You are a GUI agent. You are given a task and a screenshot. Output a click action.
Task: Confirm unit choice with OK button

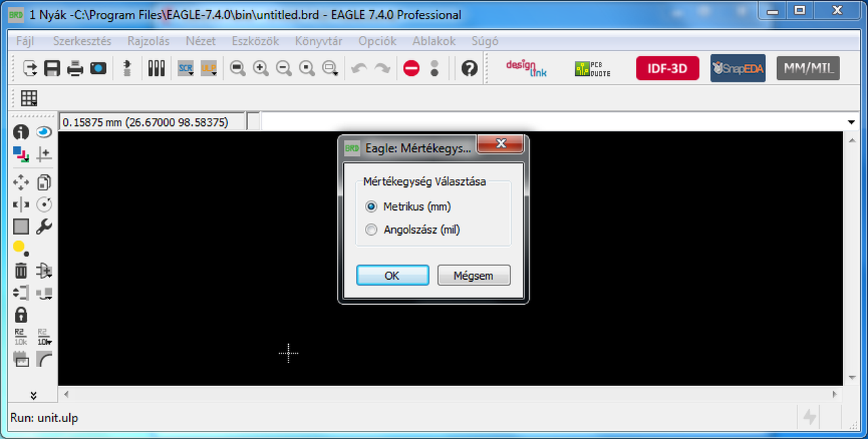393,276
